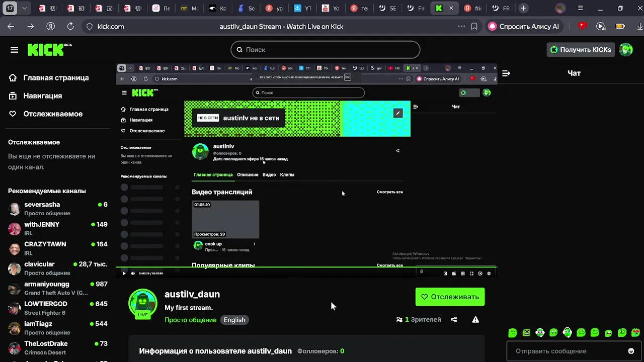
Task: Click the Просто общение category link
Action: [190, 320]
